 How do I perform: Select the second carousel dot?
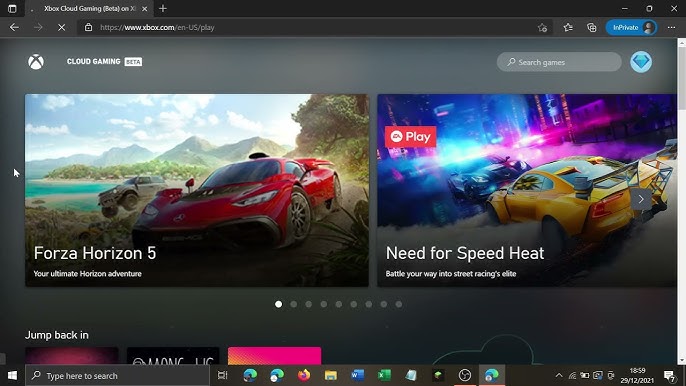[294, 304]
